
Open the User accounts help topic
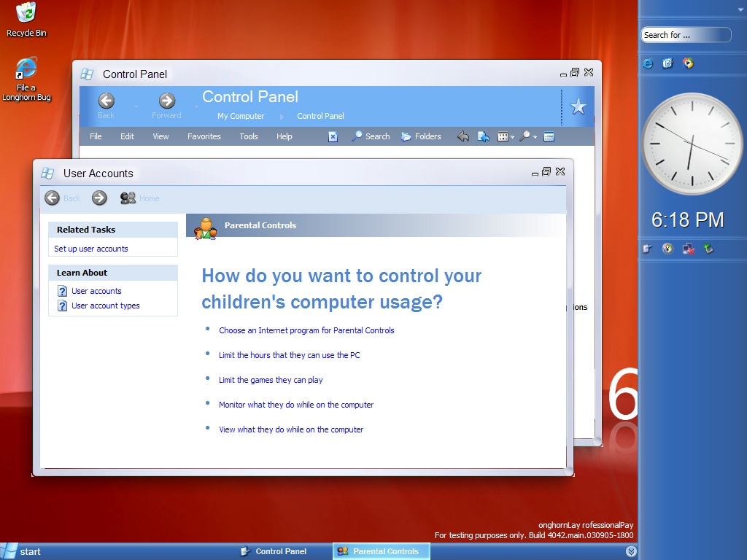[x=96, y=291]
